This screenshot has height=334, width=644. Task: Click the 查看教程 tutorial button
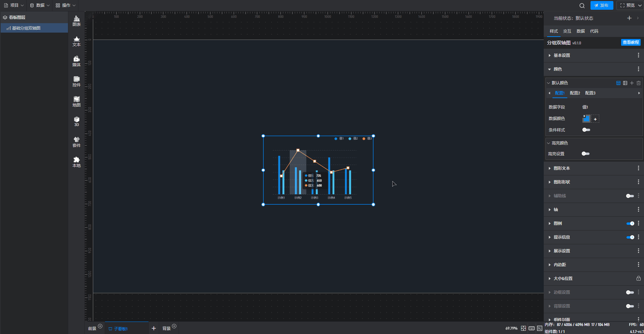pos(631,42)
